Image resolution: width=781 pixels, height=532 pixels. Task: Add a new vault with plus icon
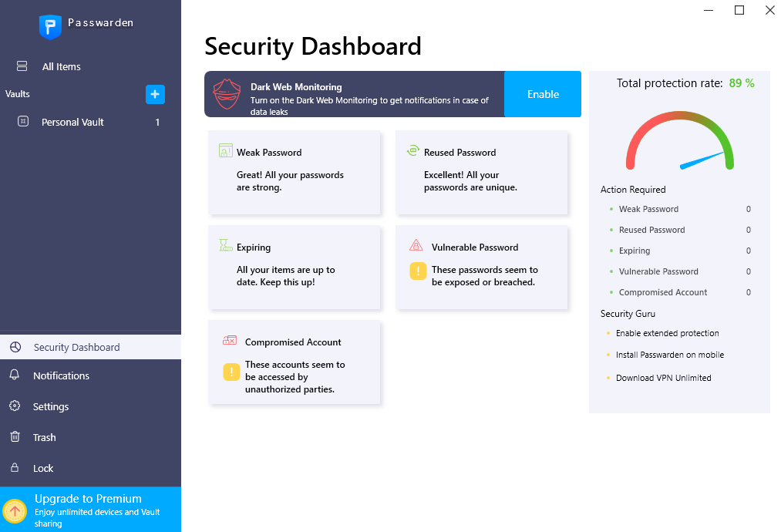[x=155, y=94]
